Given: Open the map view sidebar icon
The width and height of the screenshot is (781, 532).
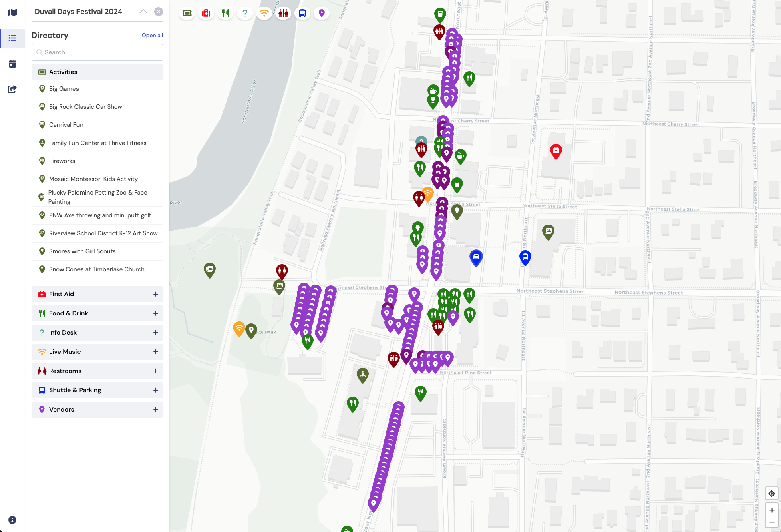Looking at the screenshot, I should 12,12.
